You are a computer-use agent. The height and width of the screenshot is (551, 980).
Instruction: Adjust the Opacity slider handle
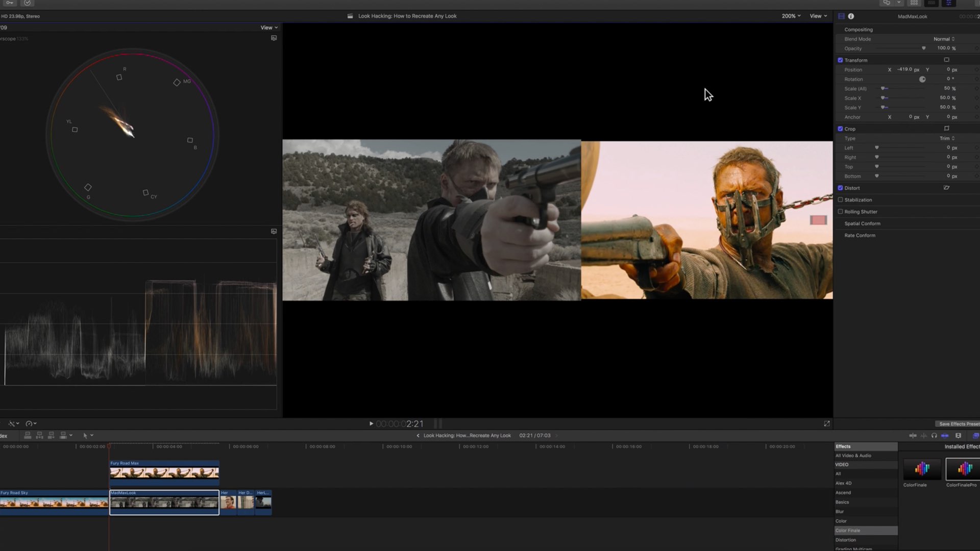click(923, 48)
